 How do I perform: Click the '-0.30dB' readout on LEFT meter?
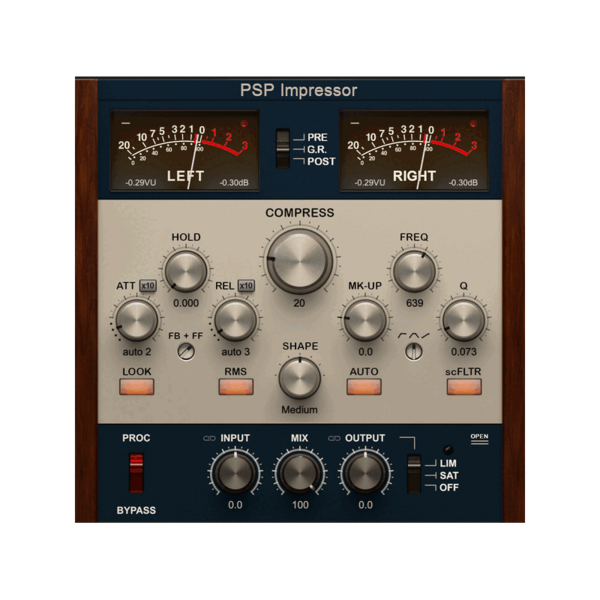[x=234, y=183]
